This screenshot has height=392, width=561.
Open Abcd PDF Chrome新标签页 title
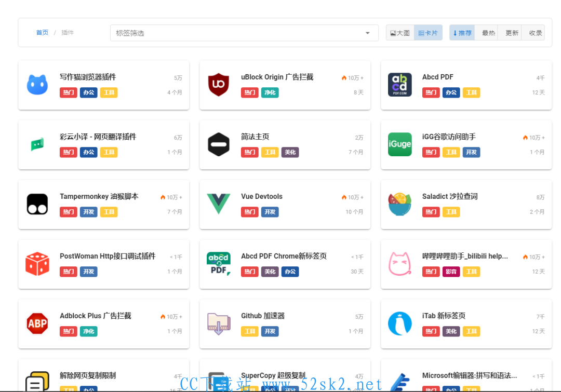tap(284, 256)
